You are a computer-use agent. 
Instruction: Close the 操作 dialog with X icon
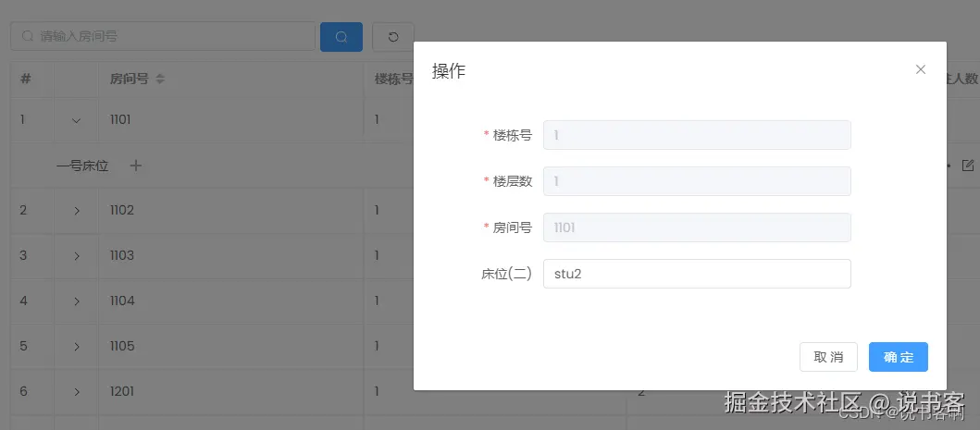click(920, 69)
